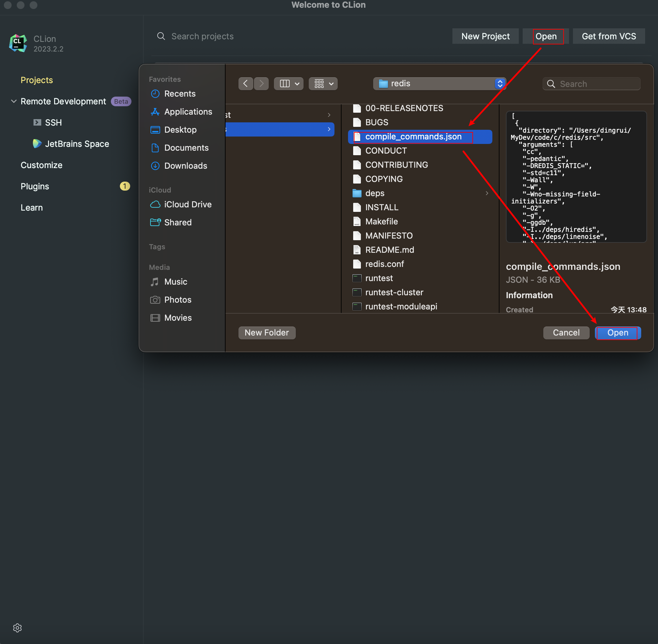Click the Search projects field
658x644 pixels.
point(202,36)
